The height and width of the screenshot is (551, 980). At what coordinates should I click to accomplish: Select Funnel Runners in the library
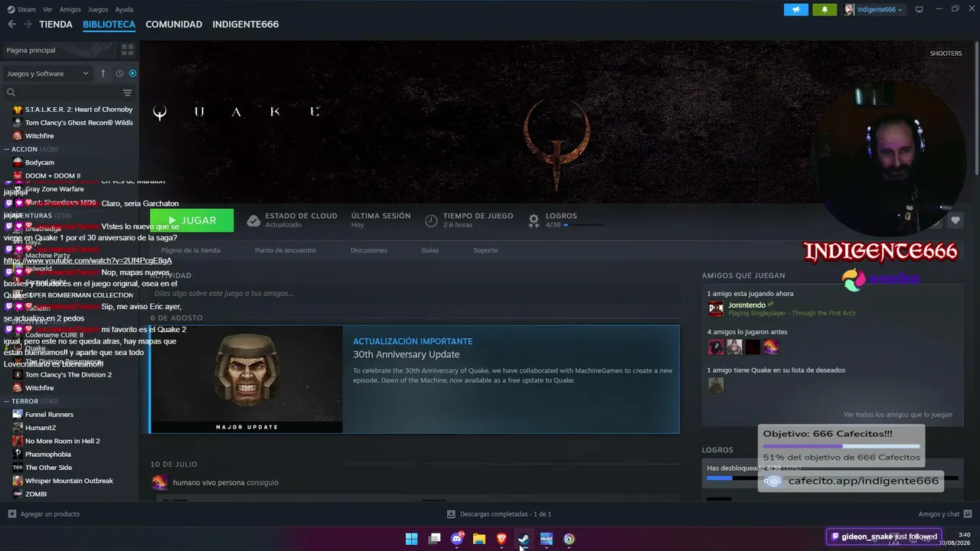point(49,415)
